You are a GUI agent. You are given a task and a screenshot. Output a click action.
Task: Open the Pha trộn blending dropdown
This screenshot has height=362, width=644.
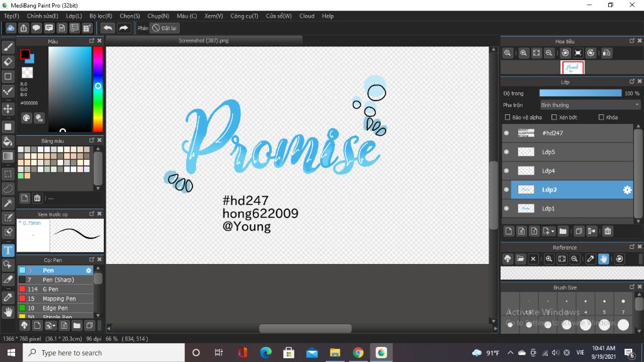(590, 105)
